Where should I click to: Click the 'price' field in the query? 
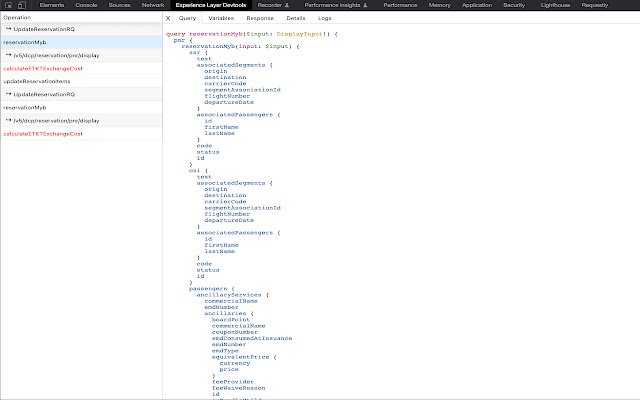coord(229,369)
